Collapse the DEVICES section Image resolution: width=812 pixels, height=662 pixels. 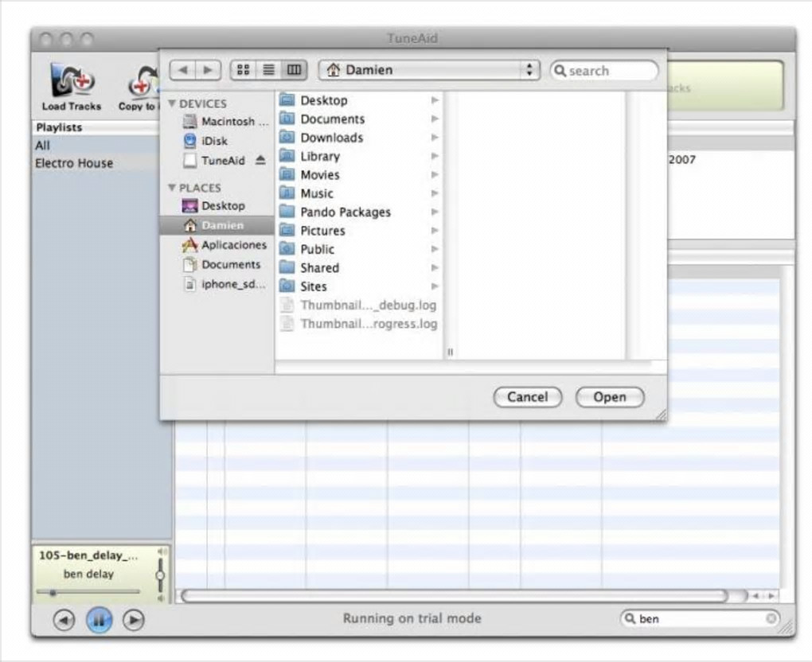172,103
